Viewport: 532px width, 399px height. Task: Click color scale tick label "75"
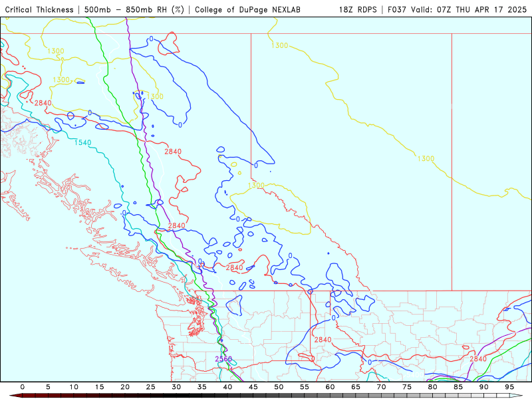(x=407, y=387)
